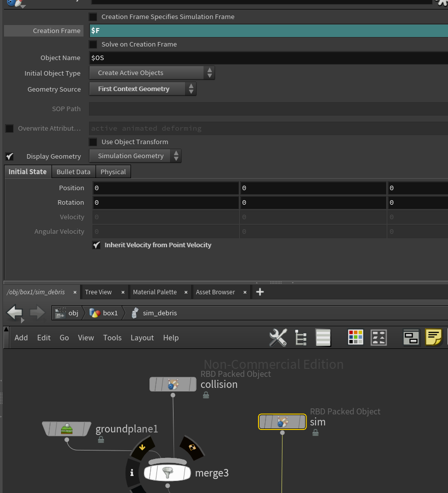Jump to box1 in the path bar

click(x=103, y=313)
